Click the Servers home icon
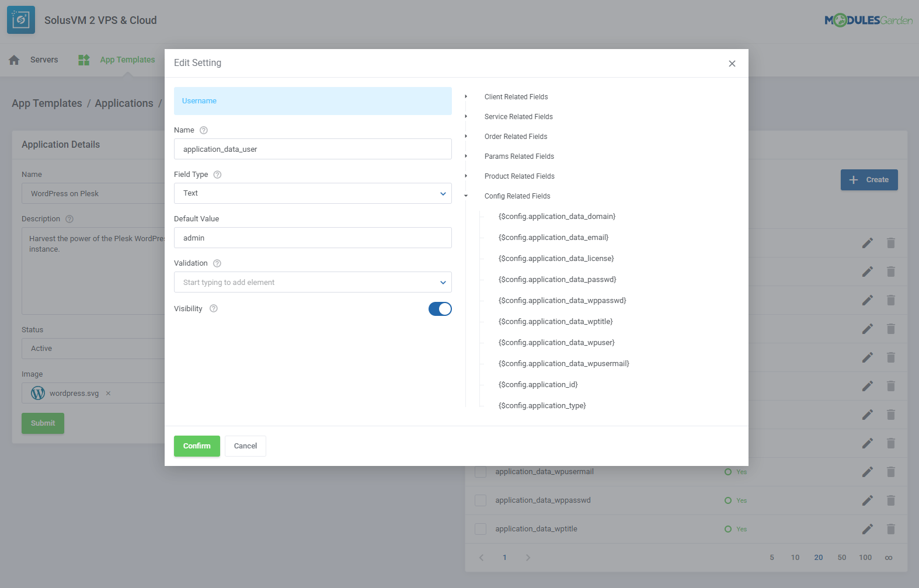 tap(15, 60)
